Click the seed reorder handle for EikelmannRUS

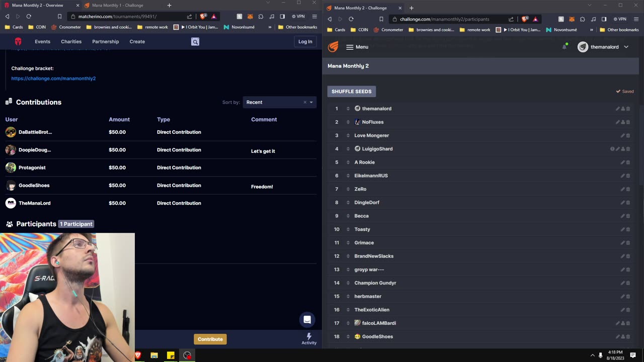pyautogui.click(x=348, y=175)
